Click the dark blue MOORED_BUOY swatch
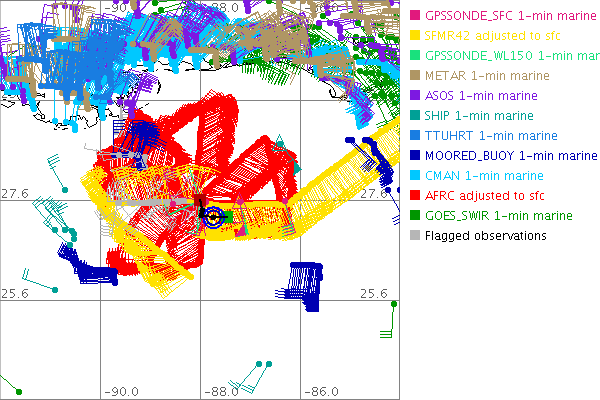600x400 pixels. click(415, 156)
